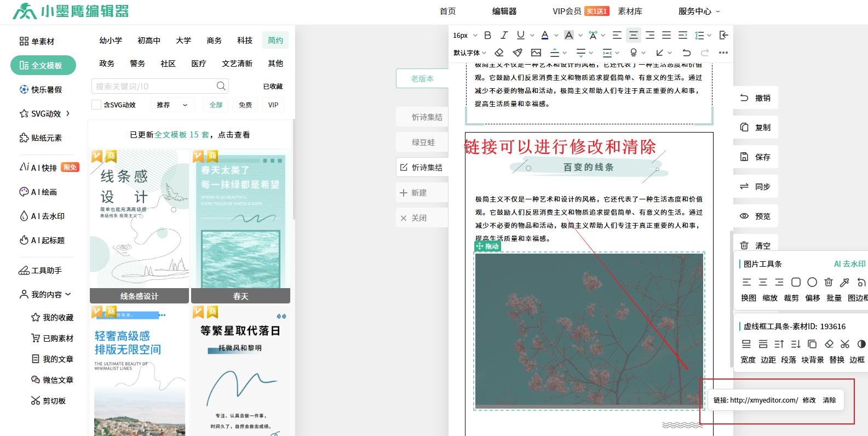Open VIP会员 page
868x436 pixels.
(567, 11)
